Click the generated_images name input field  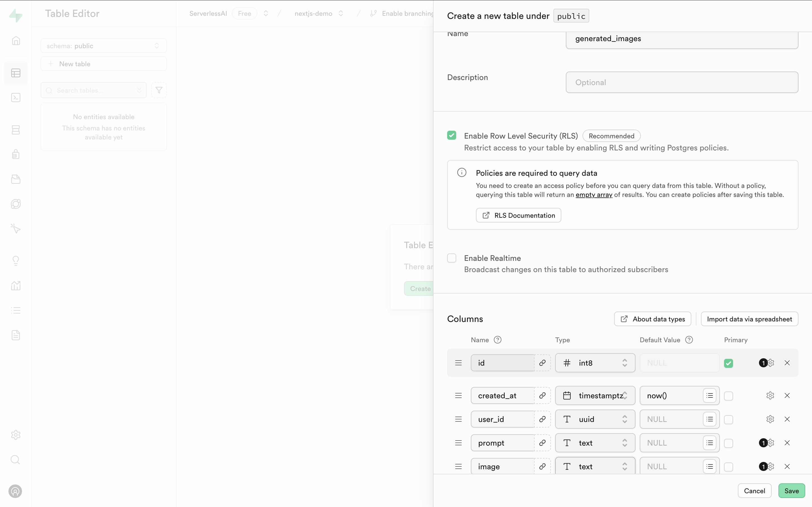(x=682, y=38)
